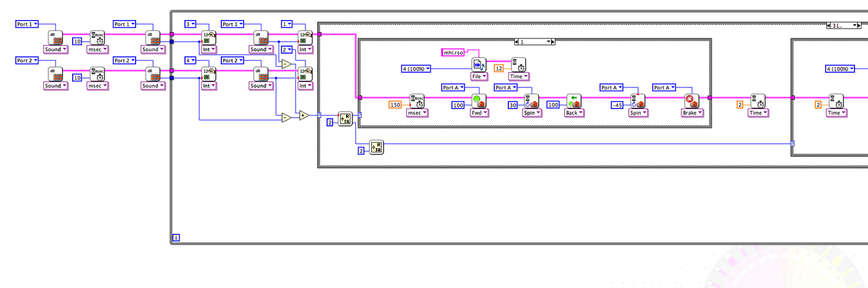868x288 pixels.
Task: Select the lower Subtract node beside Add node
Action: click(x=286, y=117)
